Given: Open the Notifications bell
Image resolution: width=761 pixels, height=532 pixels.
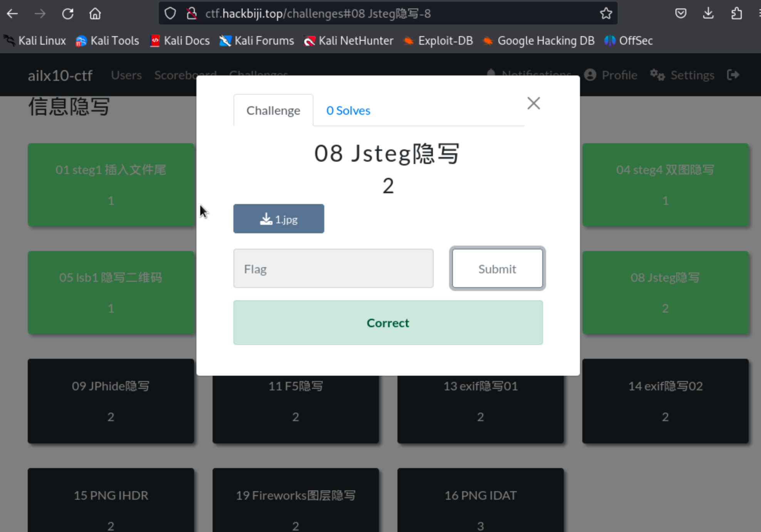Looking at the screenshot, I should pos(491,74).
